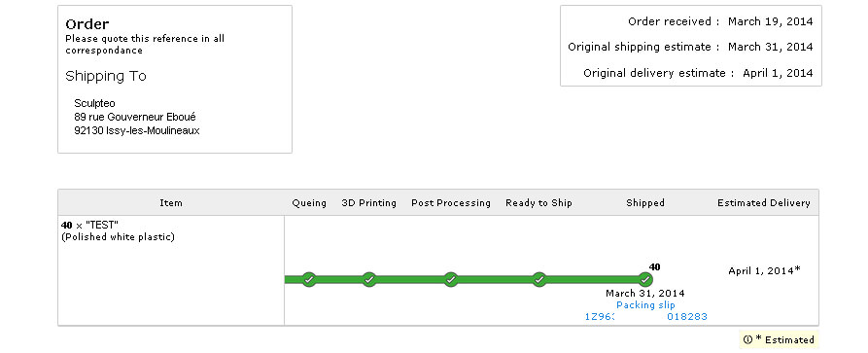Image resolution: width=868 pixels, height=353 pixels.
Task: Open the 1Z96 tracking number link
Action: click(x=645, y=317)
